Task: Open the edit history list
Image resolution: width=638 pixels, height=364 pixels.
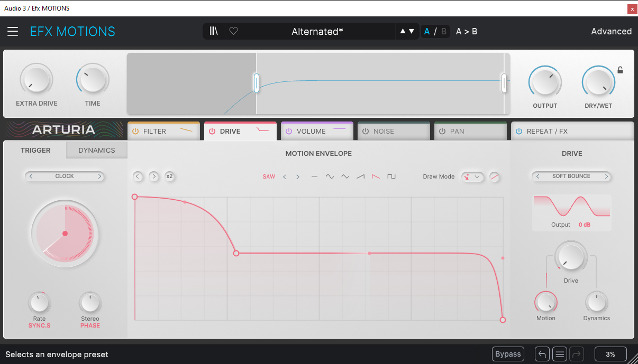Action: 560,354
